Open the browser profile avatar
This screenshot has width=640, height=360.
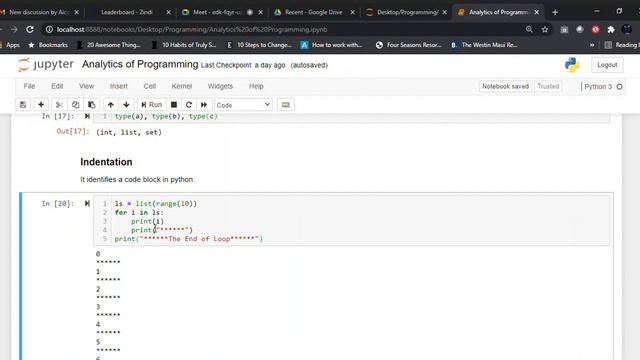coord(627,29)
